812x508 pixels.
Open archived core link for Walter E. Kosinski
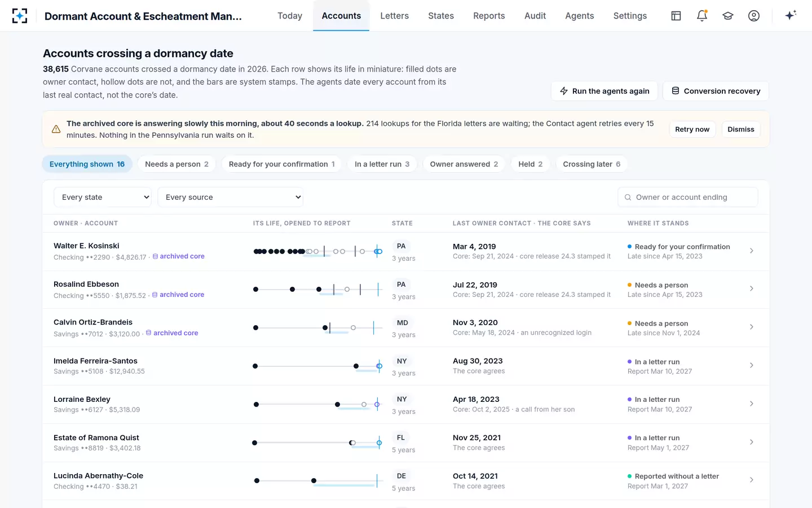(x=178, y=256)
